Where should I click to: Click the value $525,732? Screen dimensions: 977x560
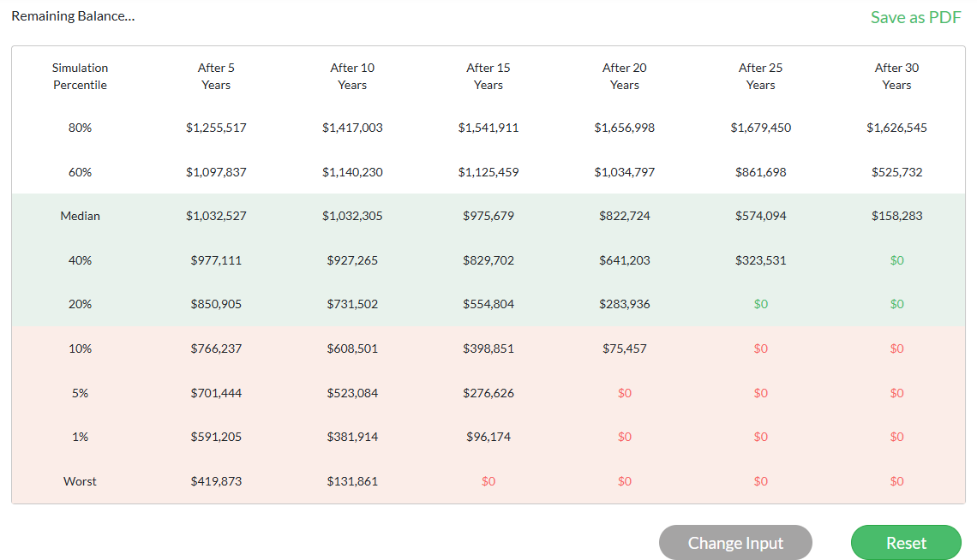896,172
